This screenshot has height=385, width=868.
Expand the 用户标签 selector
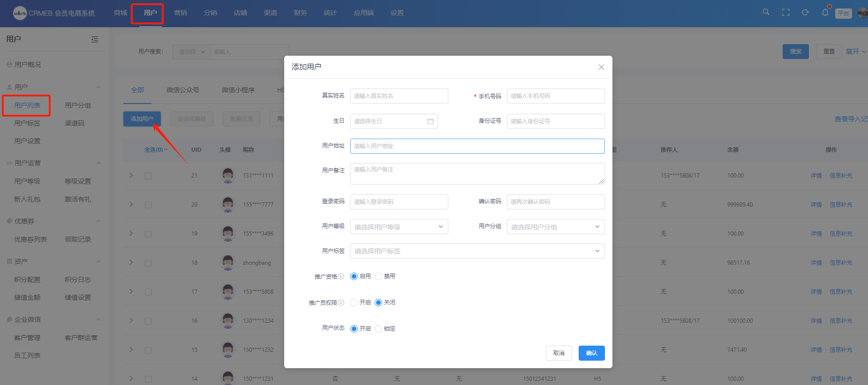click(477, 251)
